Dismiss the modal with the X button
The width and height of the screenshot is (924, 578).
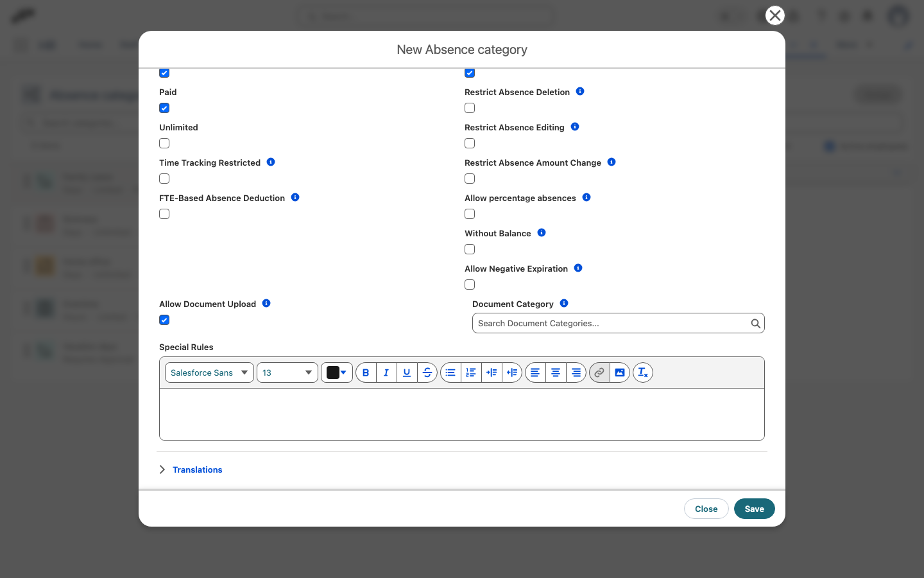point(775,15)
